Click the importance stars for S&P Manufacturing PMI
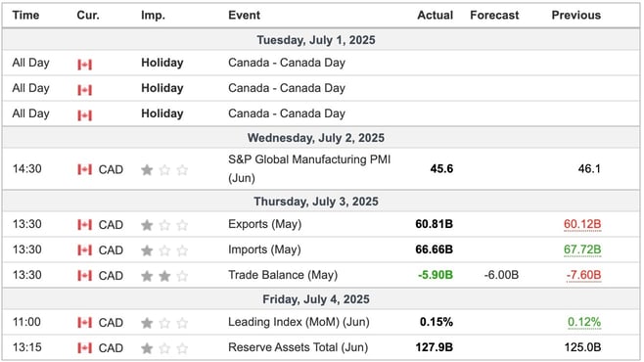The image size is (644, 362). click(x=164, y=169)
